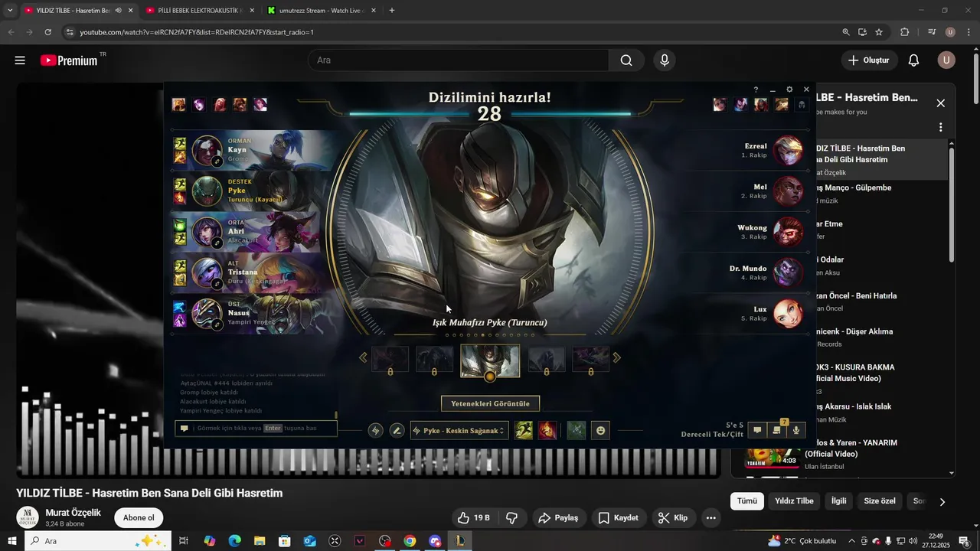Viewport: 980px width, 551px height.
Task: Select the İlgili filter chip
Action: pyautogui.click(x=839, y=501)
